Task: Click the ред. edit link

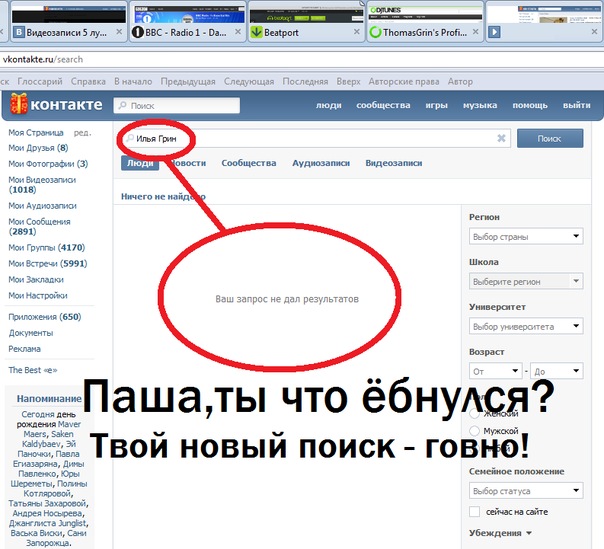Action: click(83, 133)
